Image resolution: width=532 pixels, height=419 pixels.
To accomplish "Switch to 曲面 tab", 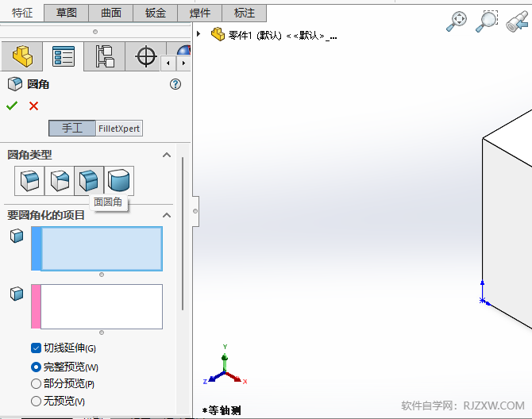I will 111,13.
